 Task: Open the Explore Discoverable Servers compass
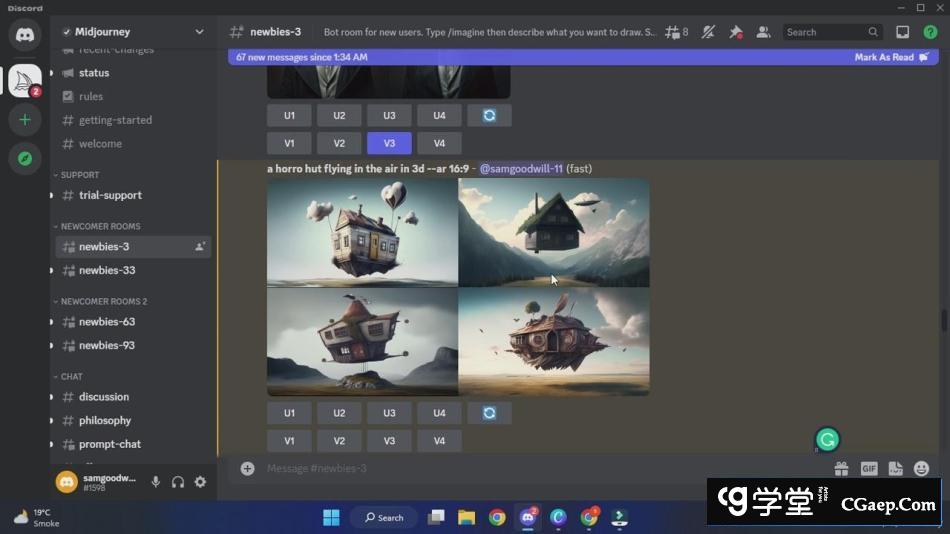[x=25, y=158]
